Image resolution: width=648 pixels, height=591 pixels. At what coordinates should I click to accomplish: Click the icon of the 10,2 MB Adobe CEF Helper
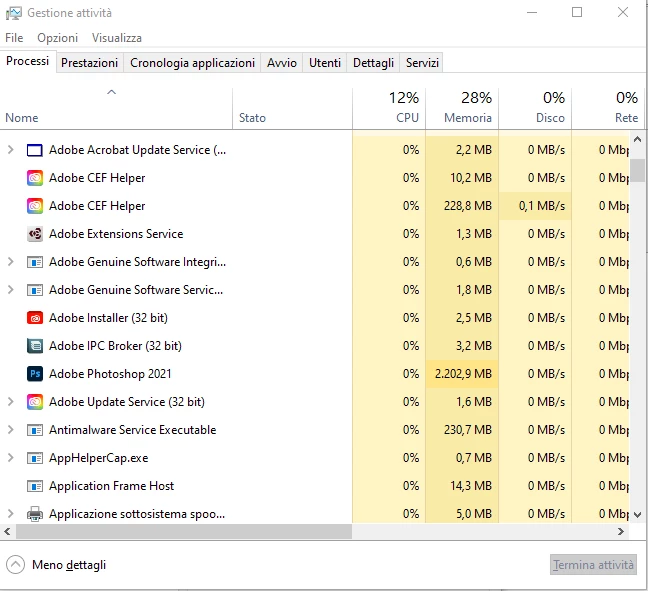35,178
